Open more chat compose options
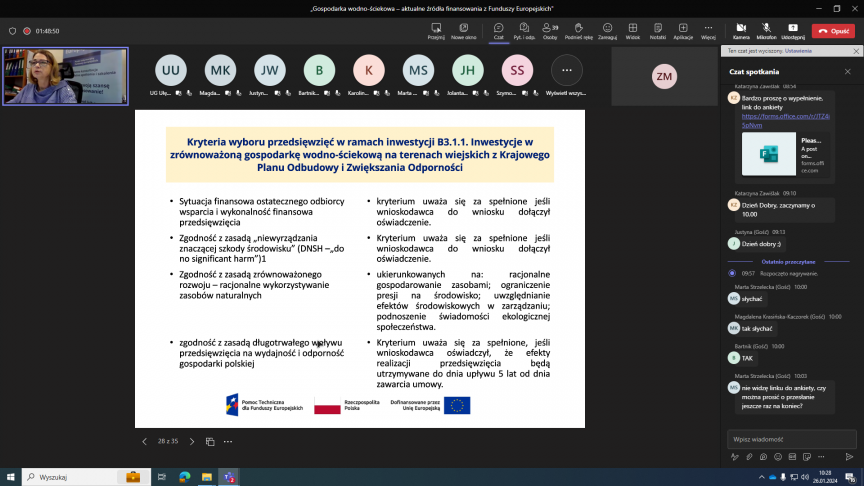Viewport: 864px width, 486px height. click(821, 457)
